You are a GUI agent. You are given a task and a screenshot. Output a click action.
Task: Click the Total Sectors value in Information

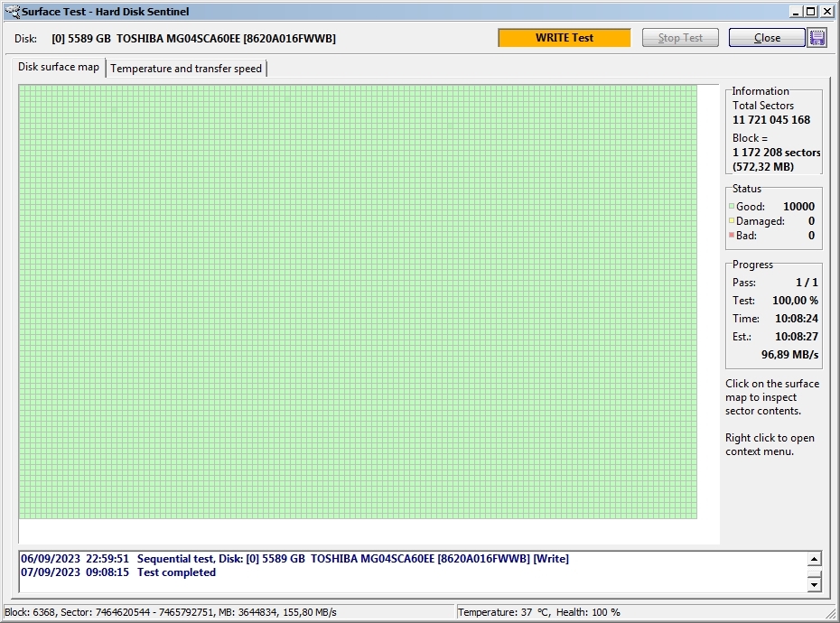click(x=770, y=120)
